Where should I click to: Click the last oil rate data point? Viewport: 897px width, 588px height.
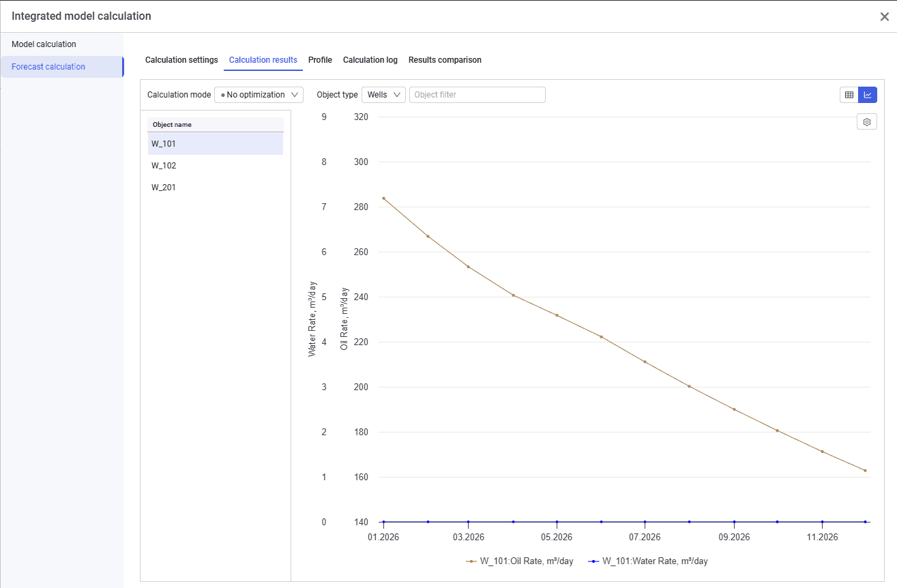865,471
